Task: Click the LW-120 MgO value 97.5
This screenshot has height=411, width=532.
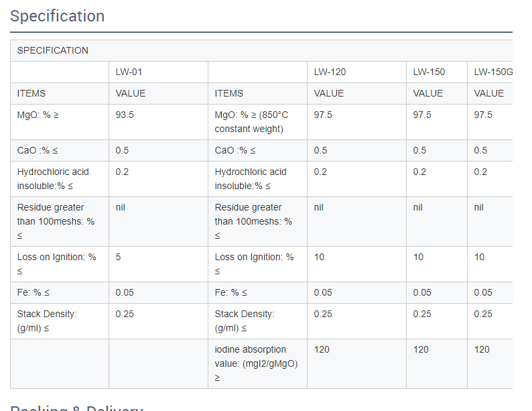Action: click(323, 115)
